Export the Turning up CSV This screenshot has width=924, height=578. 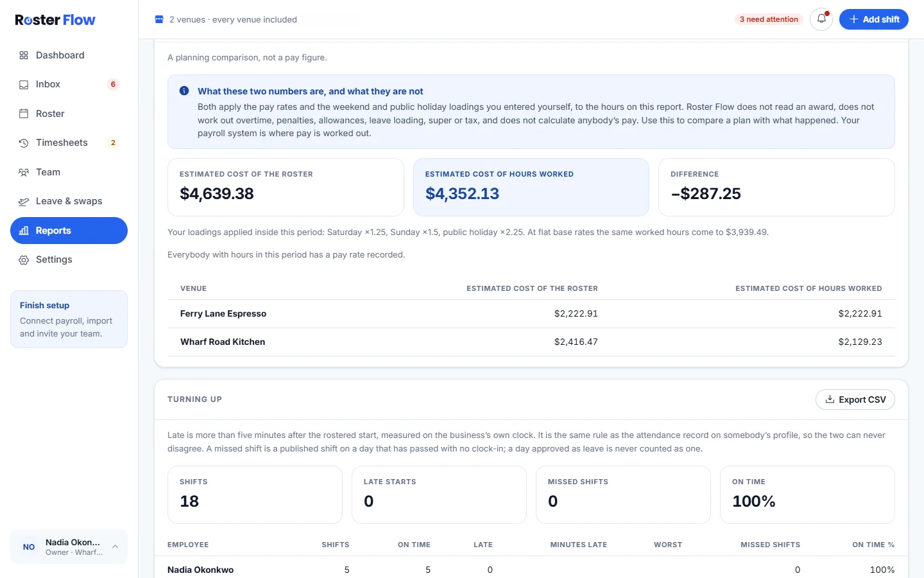(855, 399)
